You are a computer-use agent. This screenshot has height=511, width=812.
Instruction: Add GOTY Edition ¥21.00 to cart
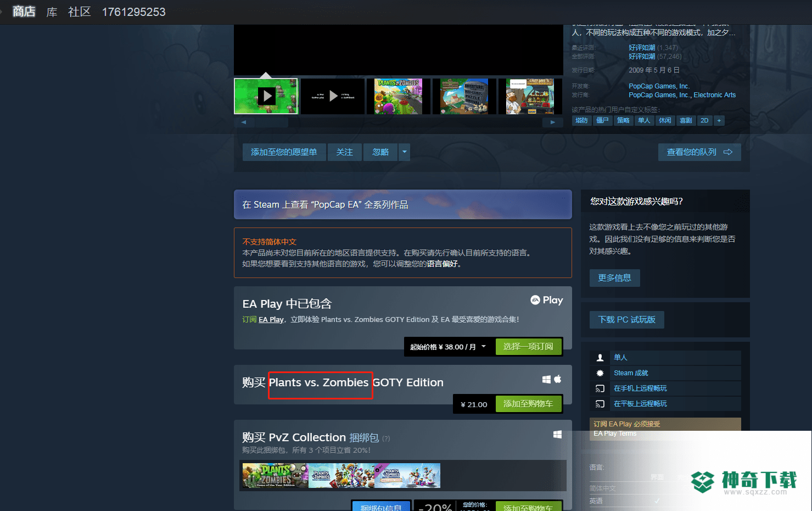(528, 404)
